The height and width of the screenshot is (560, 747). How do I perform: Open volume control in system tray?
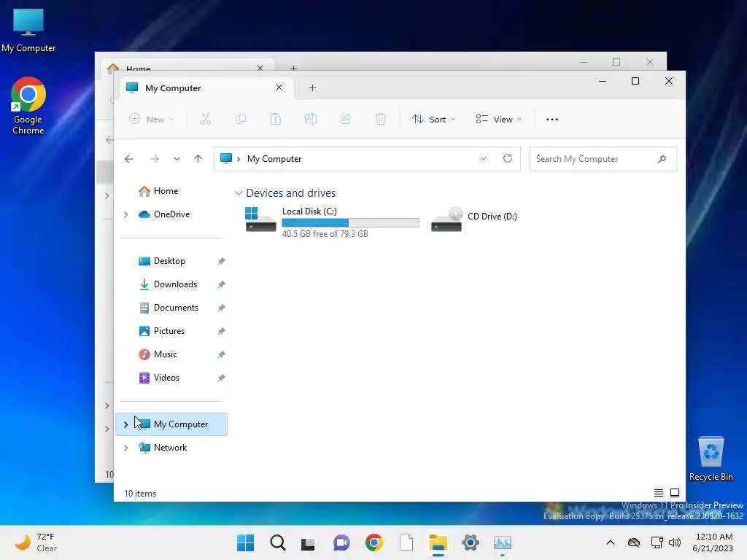pyautogui.click(x=675, y=542)
